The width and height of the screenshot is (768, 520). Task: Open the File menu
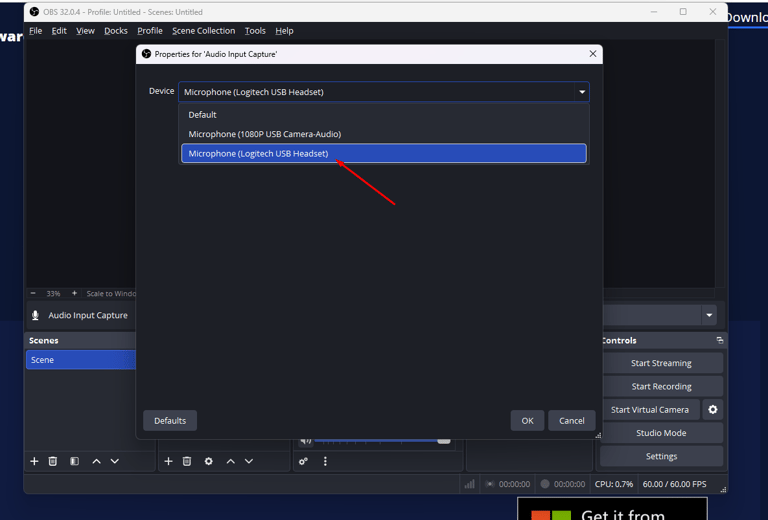tap(36, 31)
